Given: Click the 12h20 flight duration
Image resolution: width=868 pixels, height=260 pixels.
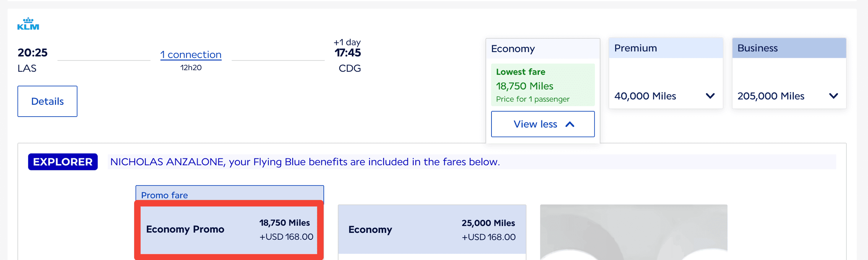Looking at the screenshot, I should (x=191, y=68).
